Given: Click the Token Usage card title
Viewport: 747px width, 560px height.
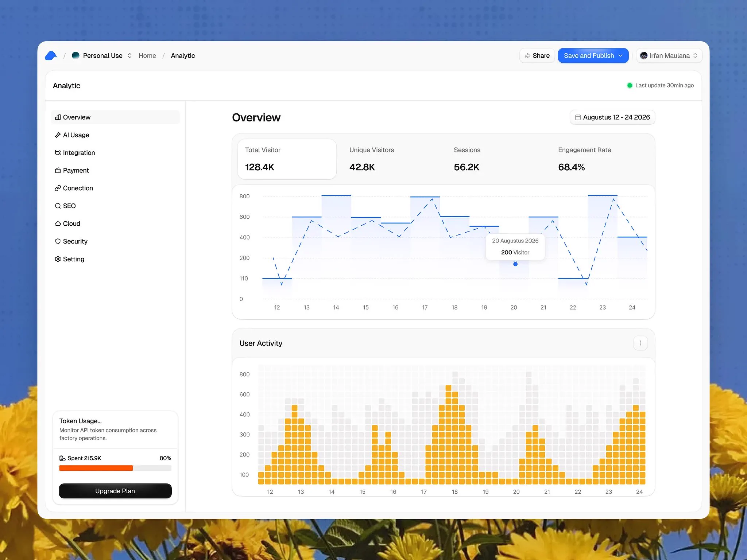Looking at the screenshot, I should tap(81, 421).
